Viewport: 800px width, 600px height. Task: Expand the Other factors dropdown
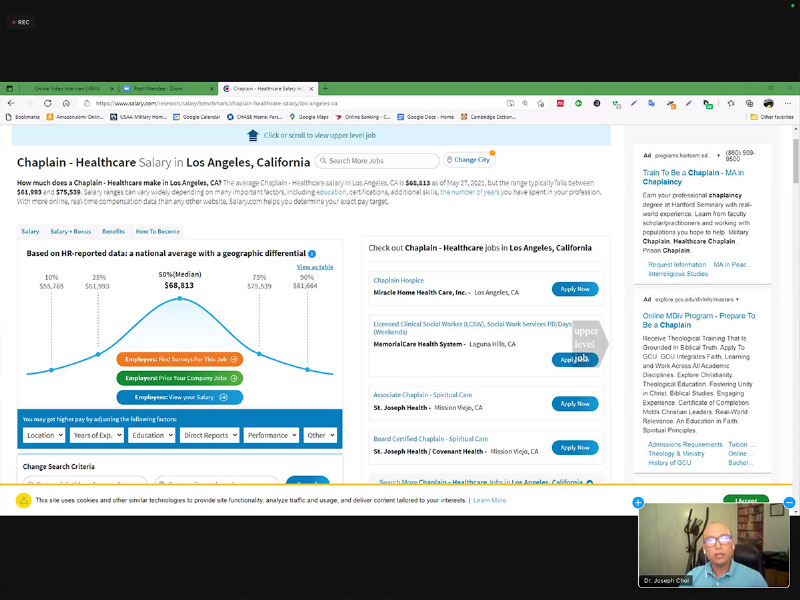coord(320,435)
